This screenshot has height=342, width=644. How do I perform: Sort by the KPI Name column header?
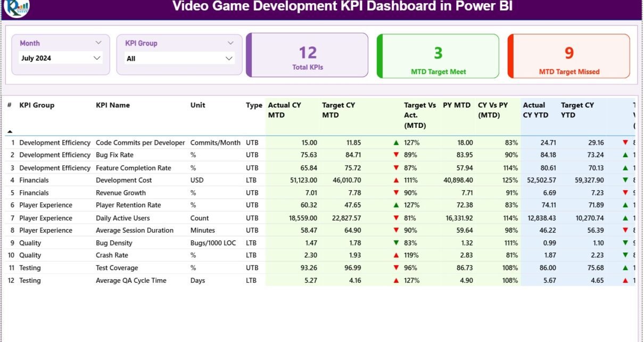[113, 105]
